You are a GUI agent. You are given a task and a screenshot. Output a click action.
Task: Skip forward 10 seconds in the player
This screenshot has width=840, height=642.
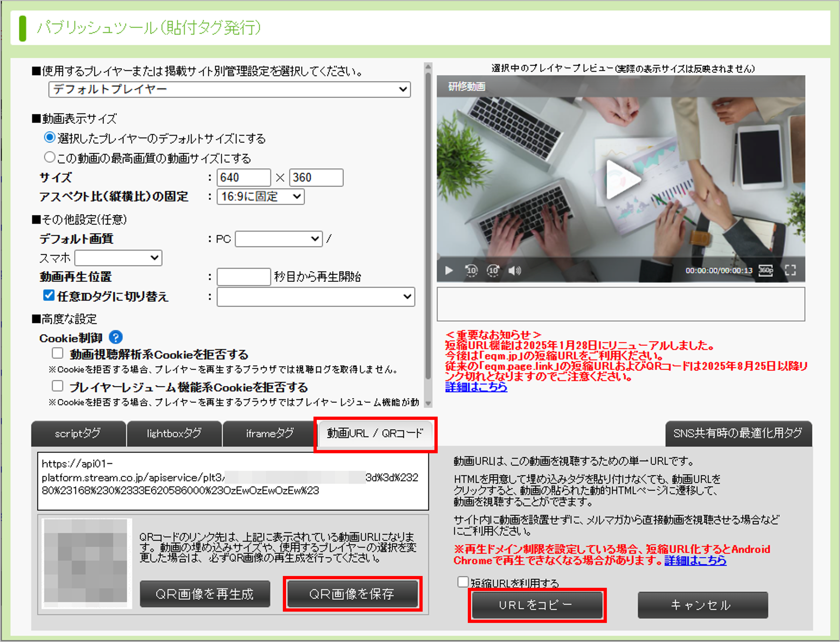tap(493, 270)
